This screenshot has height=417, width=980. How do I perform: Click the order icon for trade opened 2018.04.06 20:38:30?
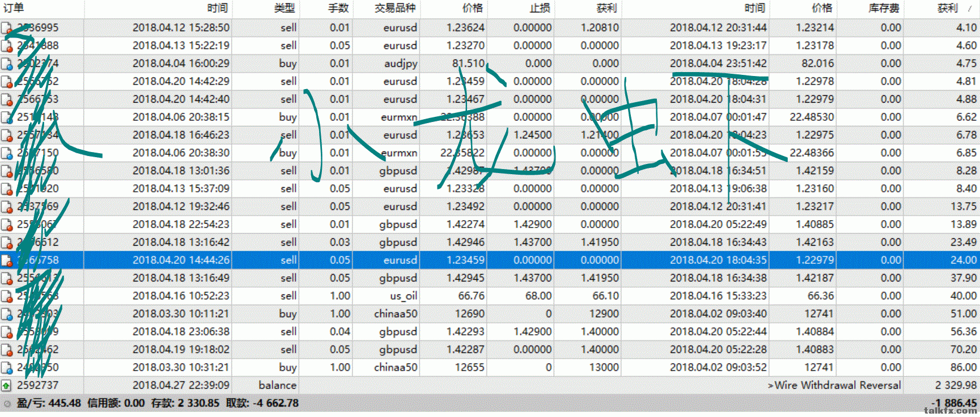[x=7, y=153]
